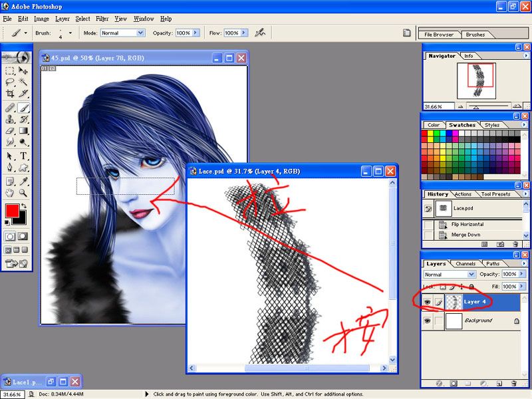This screenshot has width=532, height=399.
Task: Pick the Pen tool
Action: [x=10, y=168]
